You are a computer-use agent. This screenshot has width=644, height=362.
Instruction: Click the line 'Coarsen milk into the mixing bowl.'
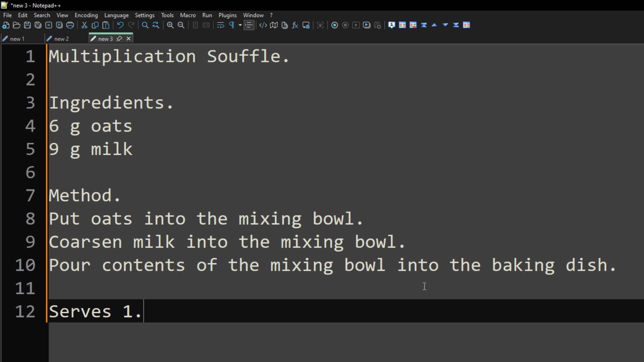pos(227,242)
